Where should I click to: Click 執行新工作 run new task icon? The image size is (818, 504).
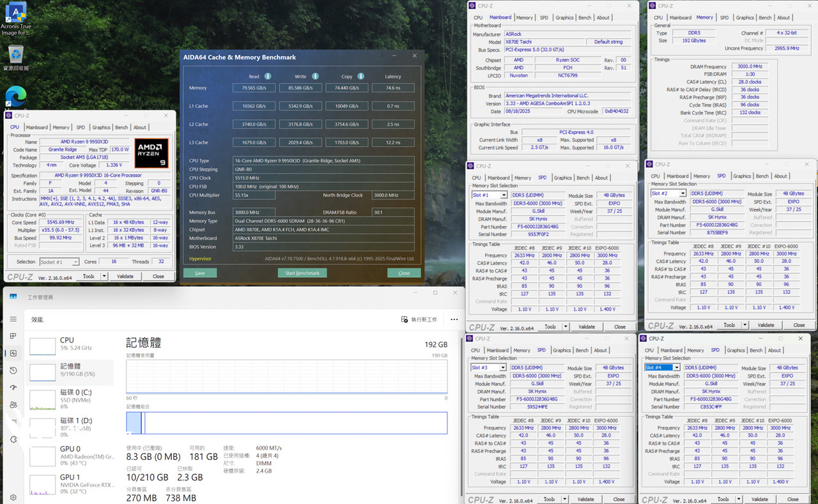pos(404,319)
